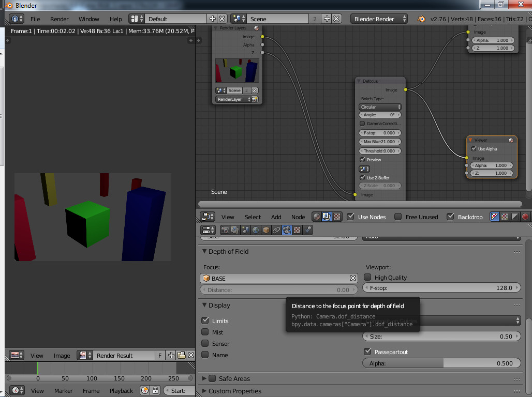The height and width of the screenshot is (397, 532).
Task: Select the Compositing node tree icon
Action: pos(327,217)
